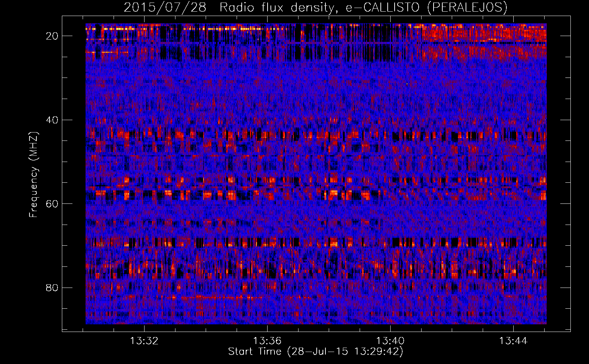Click the 'Start Time (28-Jul-15 13:29:42)' label

[316, 352]
